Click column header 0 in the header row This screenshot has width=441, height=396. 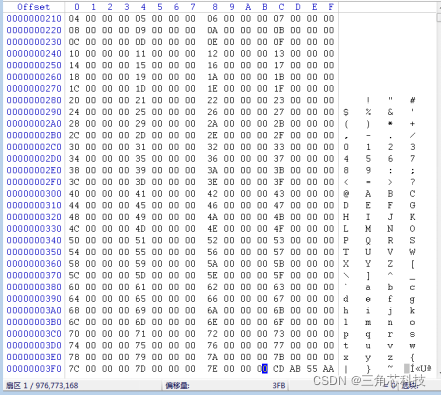pos(77,7)
